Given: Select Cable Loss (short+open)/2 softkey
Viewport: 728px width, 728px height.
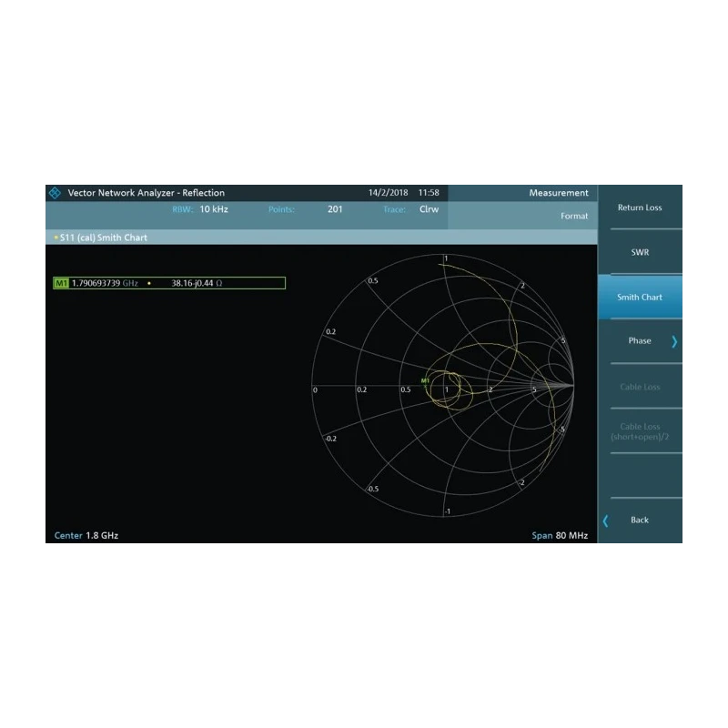Looking at the screenshot, I should (640, 431).
